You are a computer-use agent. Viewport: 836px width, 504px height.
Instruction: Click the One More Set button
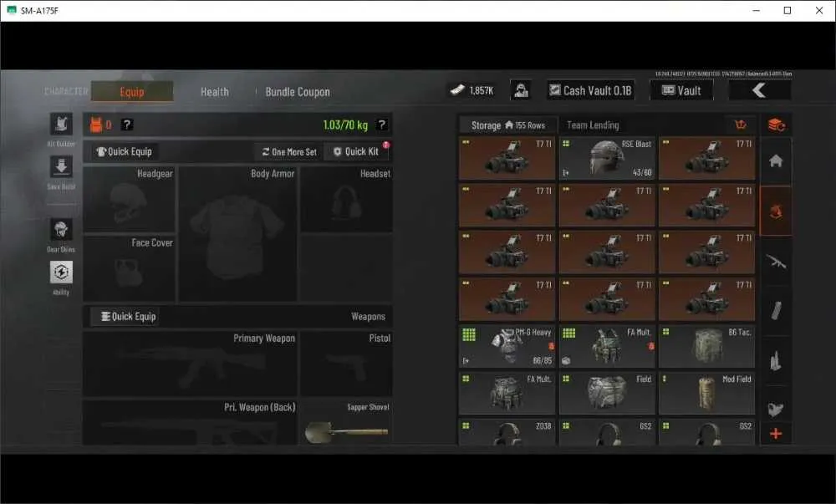click(289, 152)
